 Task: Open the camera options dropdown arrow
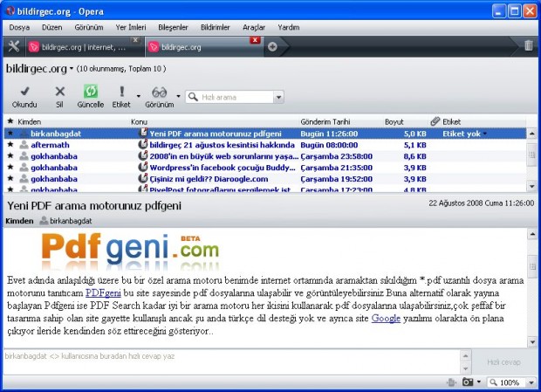pyautogui.click(x=478, y=382)
